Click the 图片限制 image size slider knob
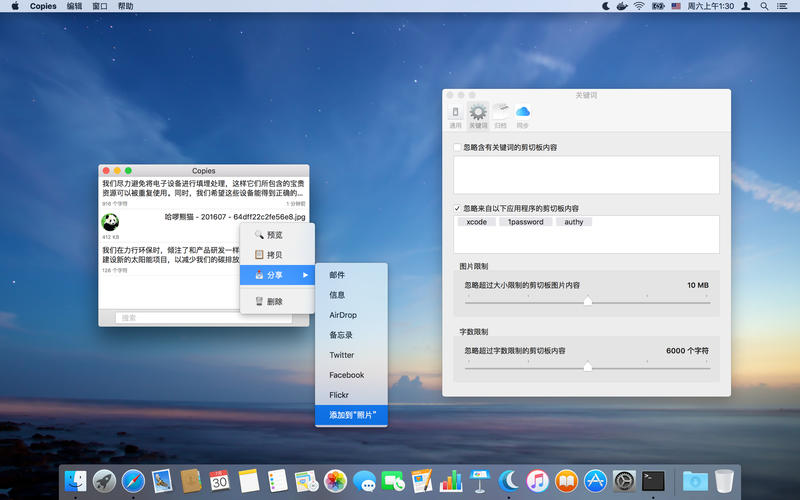The height and width of the screenshot is (500, 800). tap(587, 300)
